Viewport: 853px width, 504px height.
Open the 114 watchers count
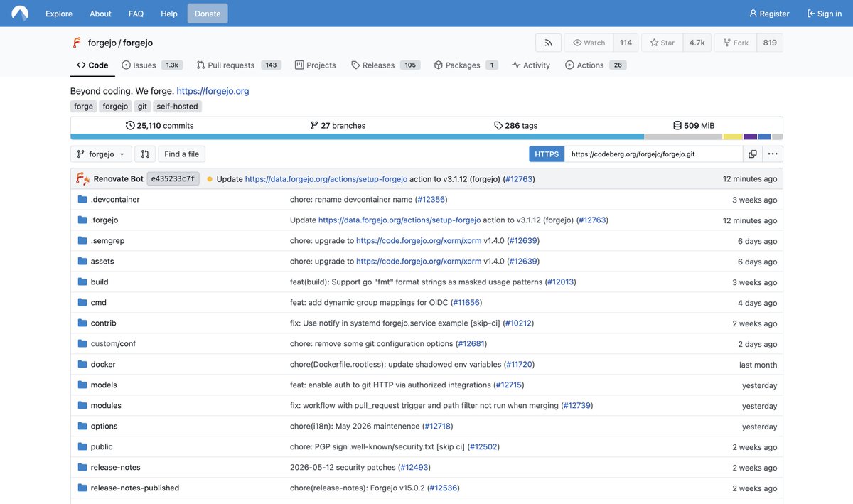[x=626, y=43]
